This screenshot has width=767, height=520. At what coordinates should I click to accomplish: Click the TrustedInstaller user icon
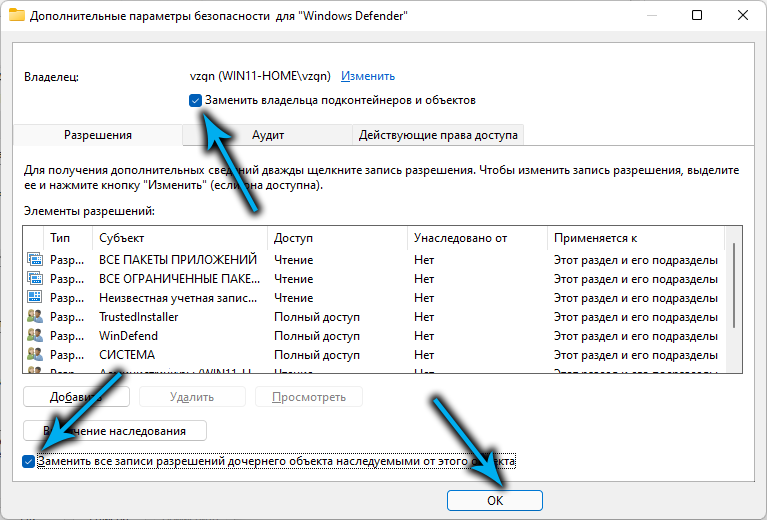(34, 317)
